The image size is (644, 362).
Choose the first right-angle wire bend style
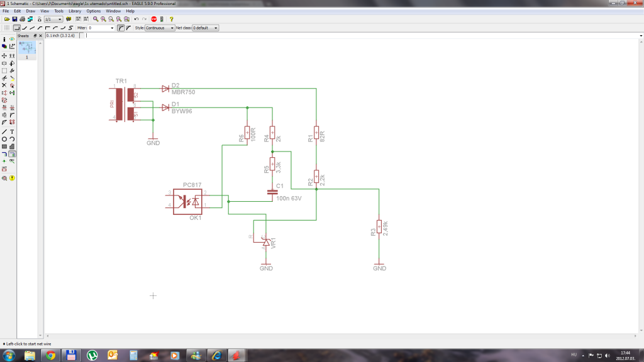pos(17,28)
